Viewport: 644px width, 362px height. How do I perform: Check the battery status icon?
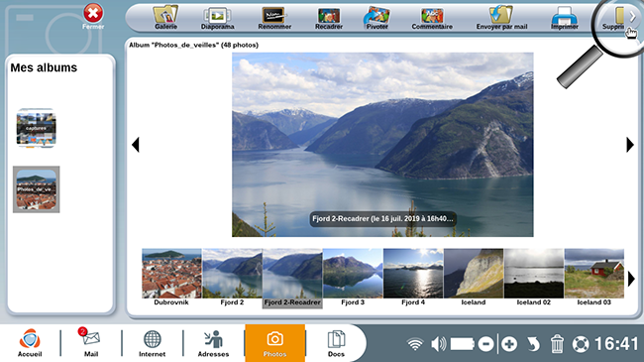point(463,344)
